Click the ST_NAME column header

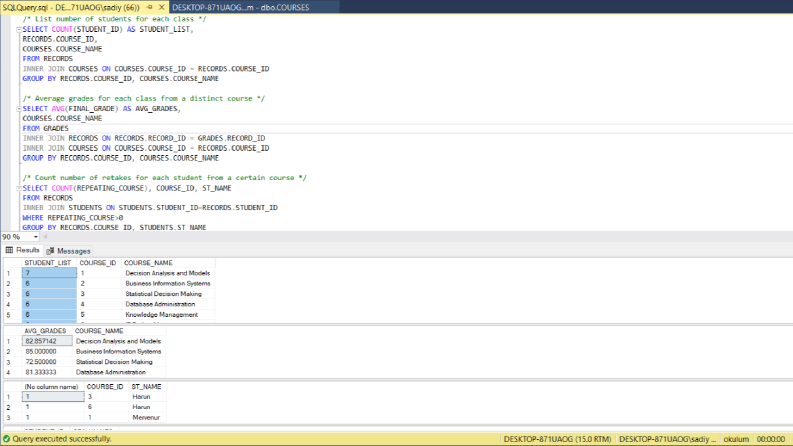click(x=146, y=386)
